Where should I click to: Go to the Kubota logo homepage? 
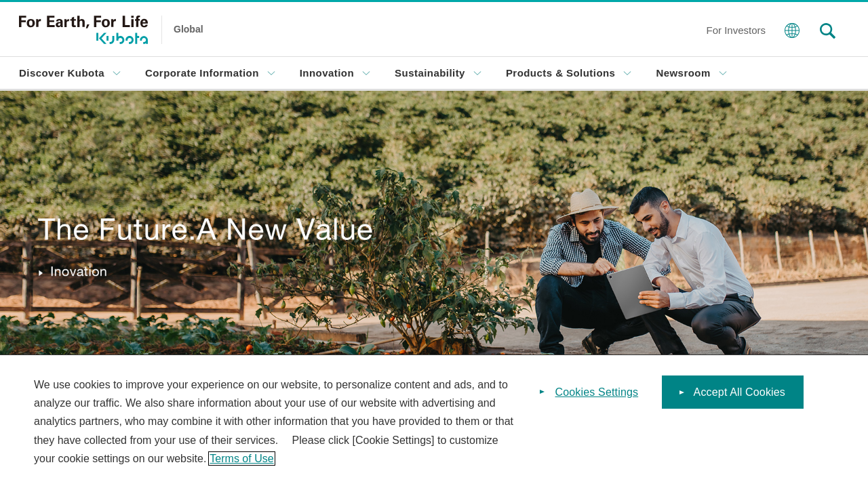[x=83, y=30]
